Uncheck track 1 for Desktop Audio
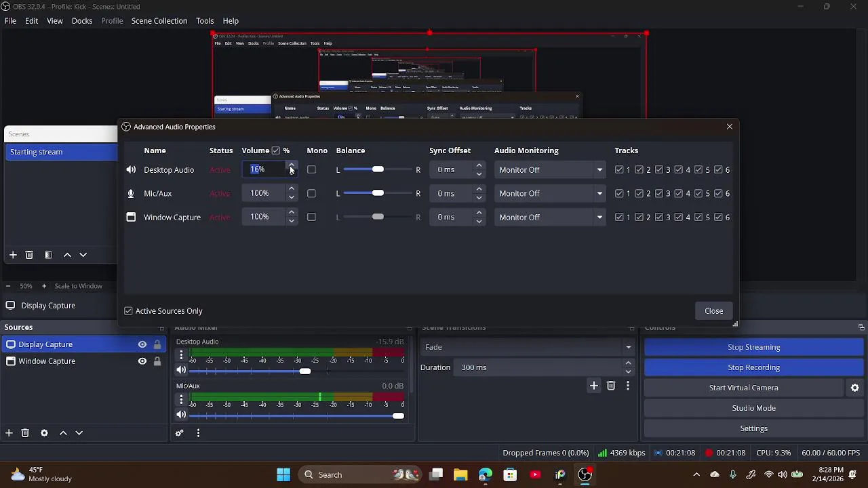This screenshot has height=488, width=868. [x=619, y=170]
